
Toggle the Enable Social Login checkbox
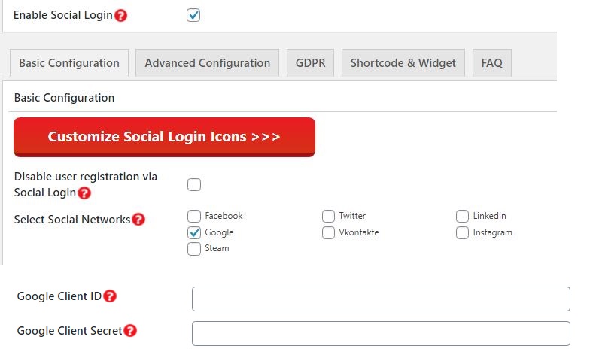pos(193,15)
